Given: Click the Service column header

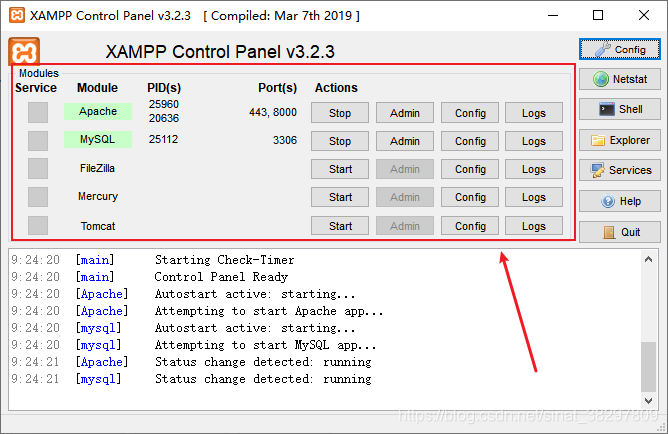Looking at the screenshot, I should [36, 88].
